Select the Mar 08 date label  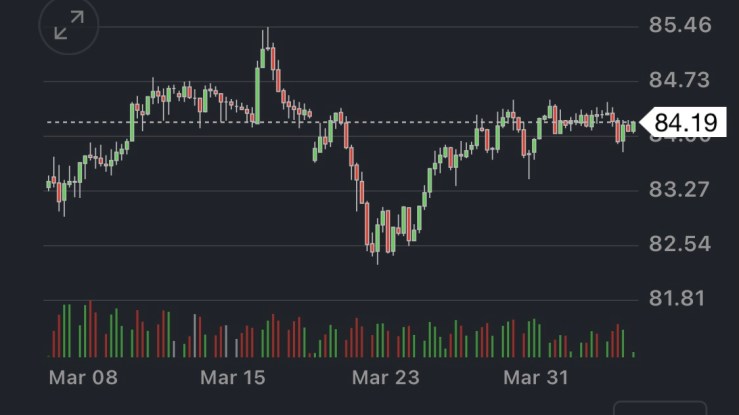83,378
